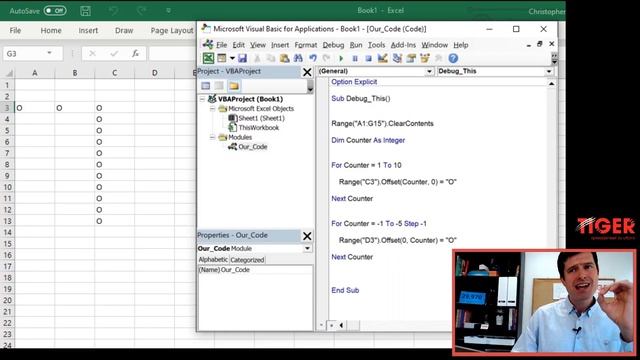Click the View Object icon in Project pane
The height and width of the screenshot is (360, 640).
(219, 86)
